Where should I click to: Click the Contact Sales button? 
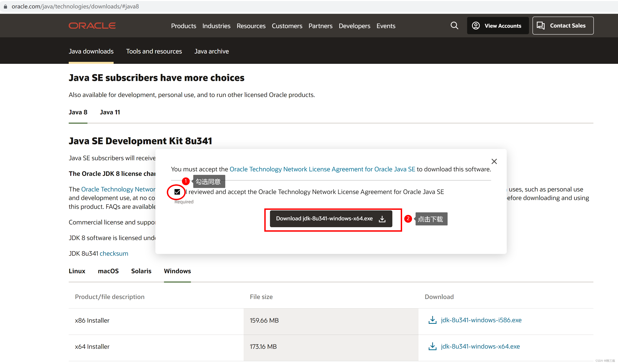[563, 26]
